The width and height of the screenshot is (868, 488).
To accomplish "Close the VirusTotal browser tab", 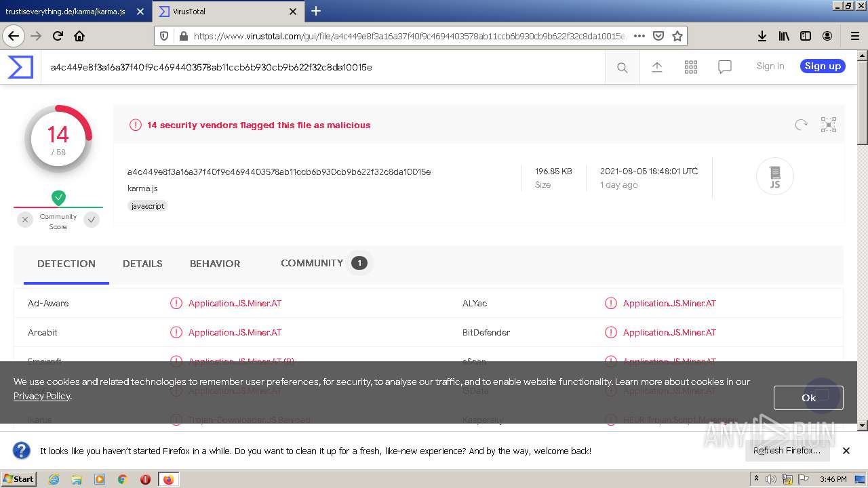I will (x=293, y=12).
